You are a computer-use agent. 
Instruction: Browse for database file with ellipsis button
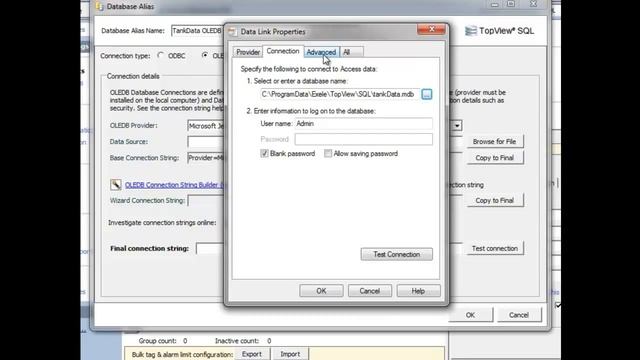click(427, 94)
